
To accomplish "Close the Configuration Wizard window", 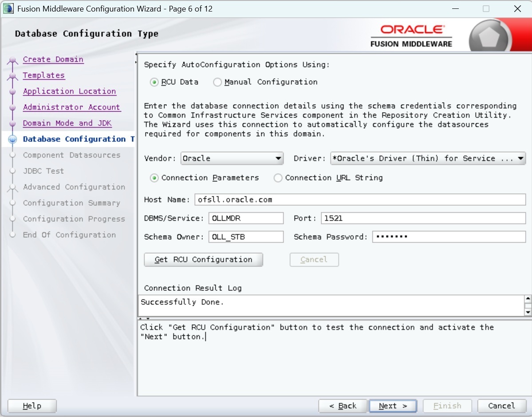I will (517, 9).
